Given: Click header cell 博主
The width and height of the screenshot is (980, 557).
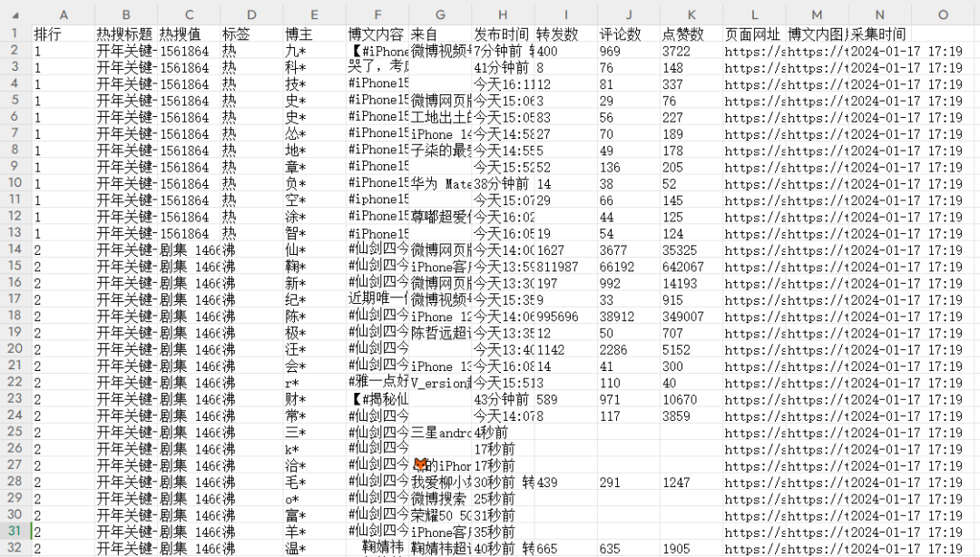Looking at the screenshot, I should click(314, 34).
